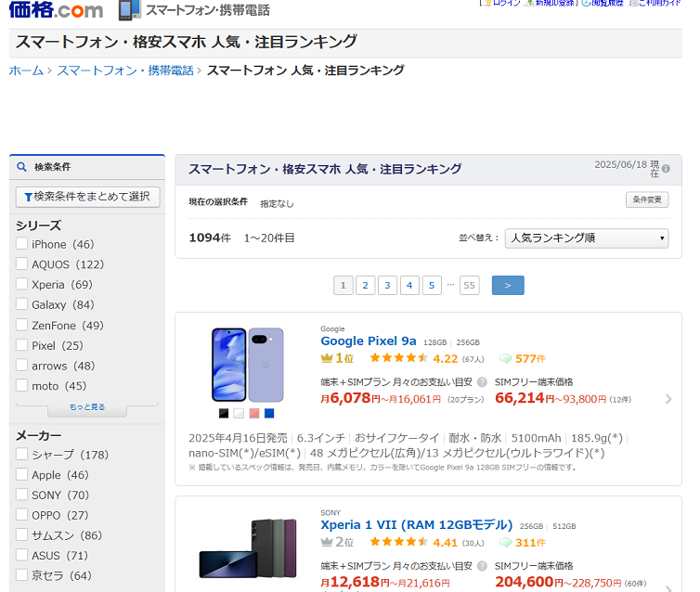
Task: Click the Pixel 9a star rating icons
Action: pyautogui.click(x=399, y=358)
